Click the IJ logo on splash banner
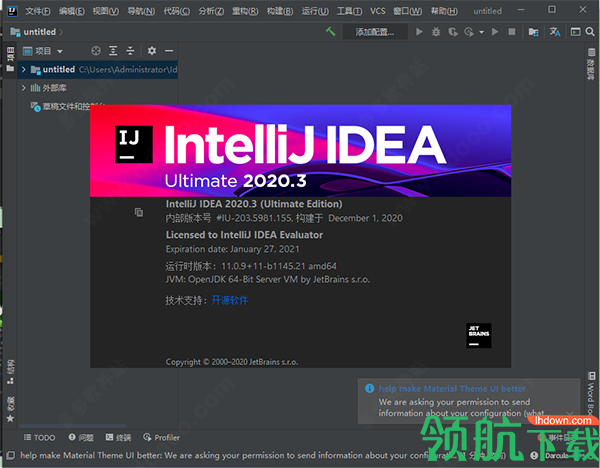 click(134, 144)
